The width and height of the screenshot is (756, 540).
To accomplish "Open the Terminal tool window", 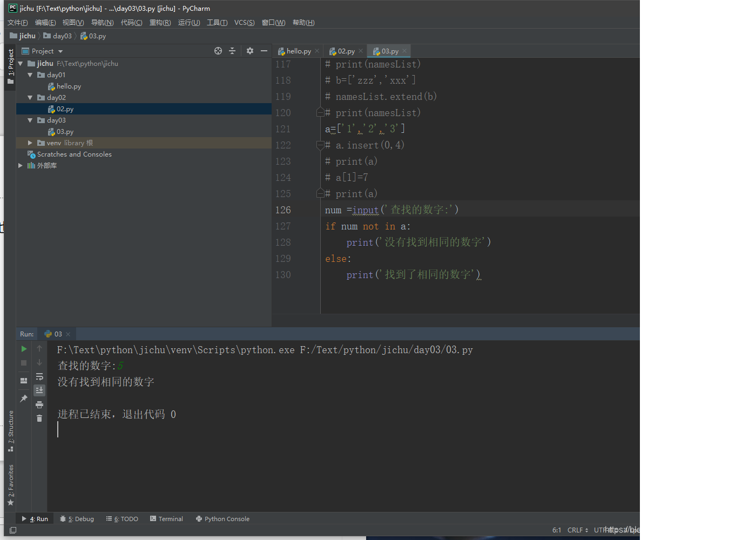I will pyautogui.click(x=166, y=519).
